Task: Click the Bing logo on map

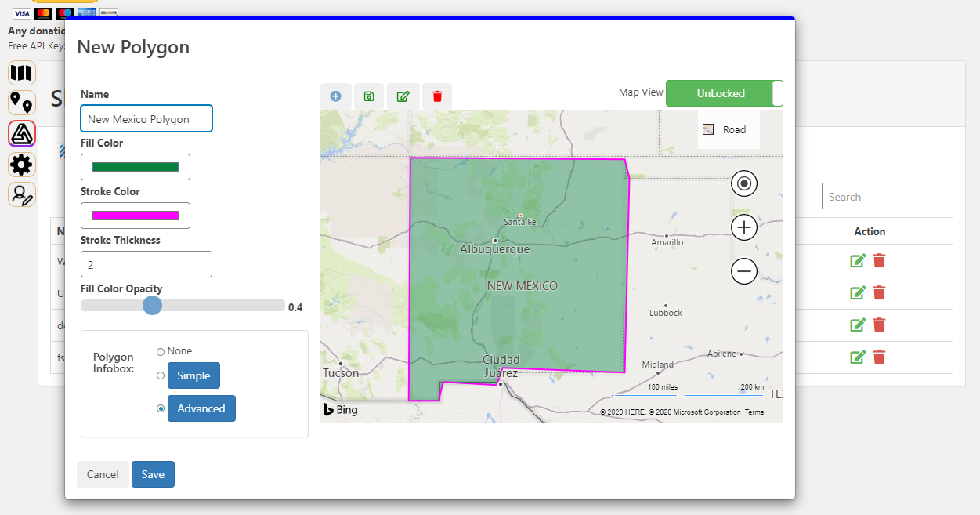Action: 341,410
